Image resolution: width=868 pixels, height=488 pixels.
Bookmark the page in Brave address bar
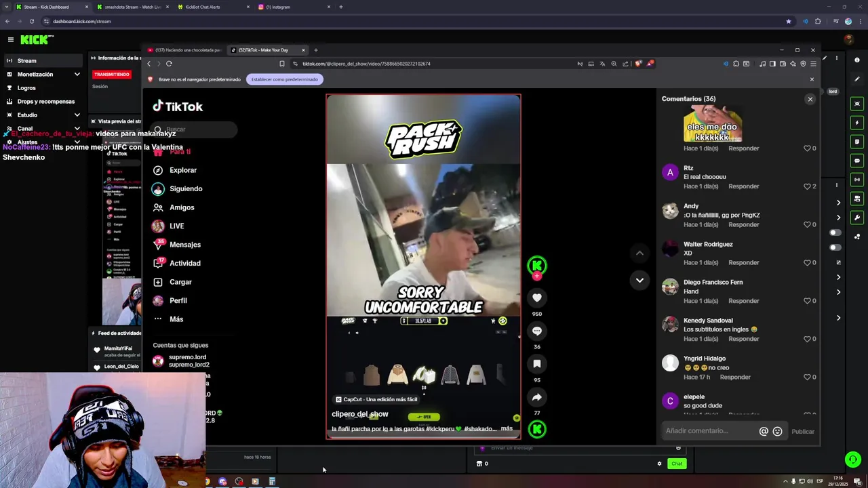pos(282,64)
